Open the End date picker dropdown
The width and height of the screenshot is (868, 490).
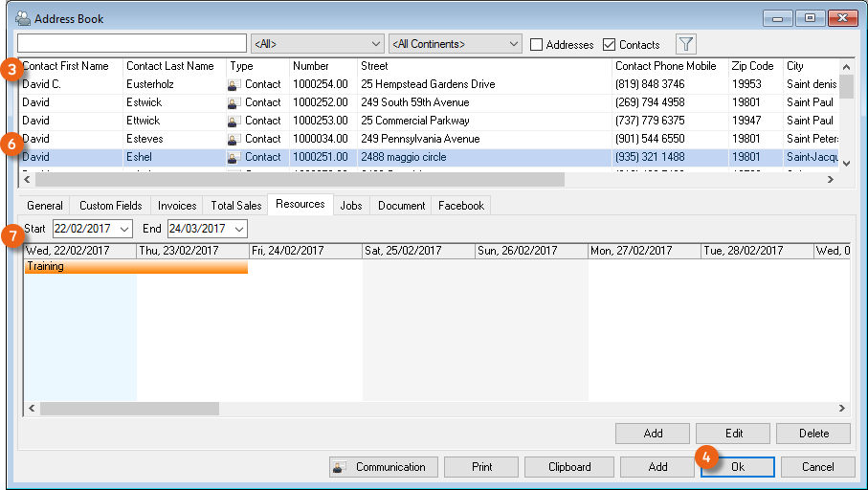[x=238, y=229]
